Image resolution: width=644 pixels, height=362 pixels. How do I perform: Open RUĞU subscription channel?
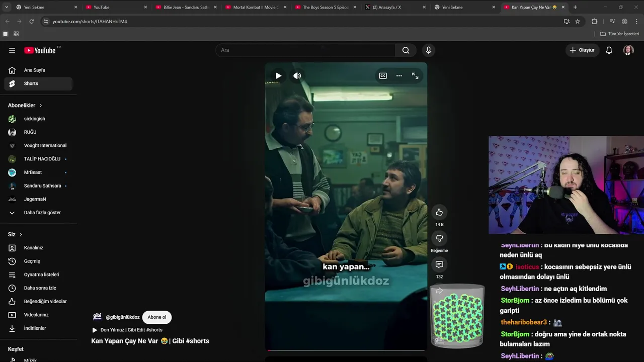point(38,132)
